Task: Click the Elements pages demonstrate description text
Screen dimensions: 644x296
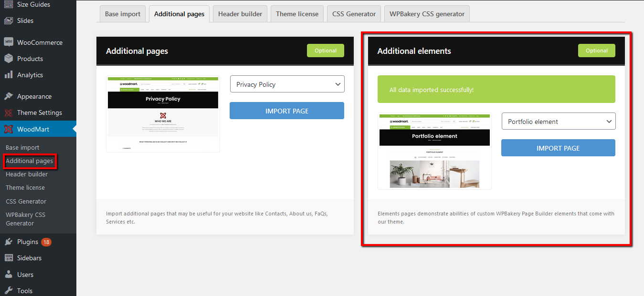Action: coord(496,217)
